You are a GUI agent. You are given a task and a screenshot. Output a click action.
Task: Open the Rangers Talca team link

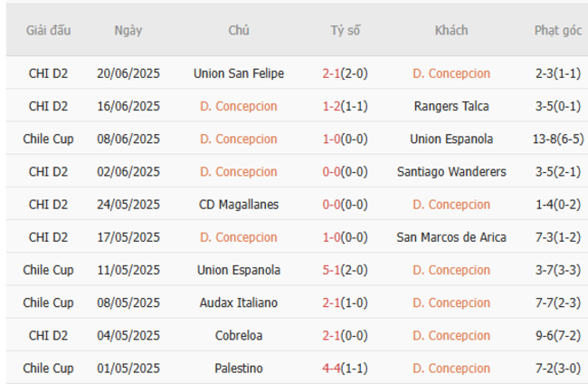(x=451, y=106)
